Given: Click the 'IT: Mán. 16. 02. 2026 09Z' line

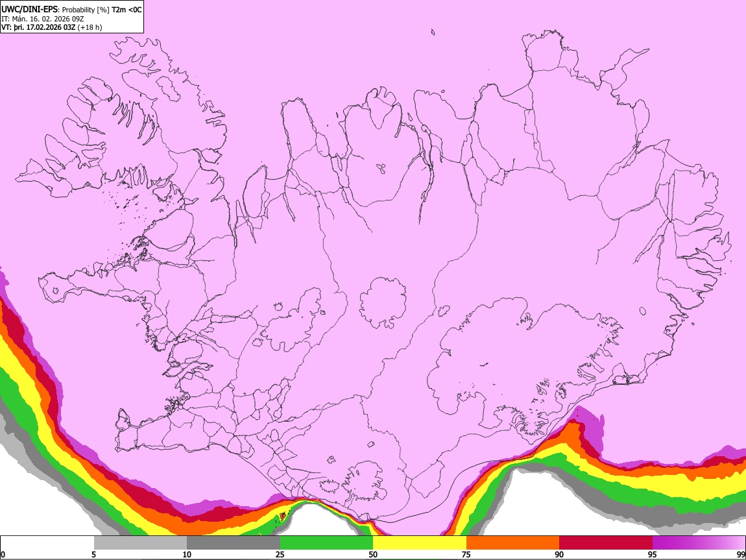Looking at the screenshot, I should click(x=43, y=19).
